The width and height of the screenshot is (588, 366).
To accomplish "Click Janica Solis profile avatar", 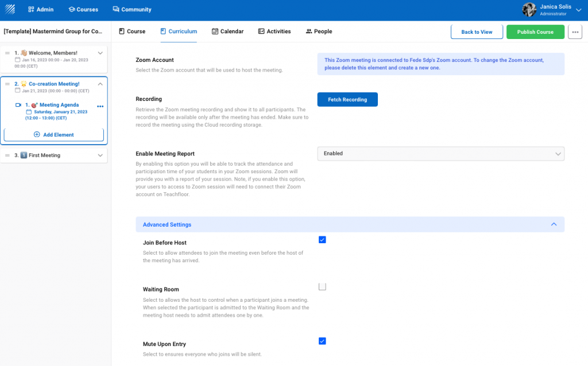I will pyautogui.click(x=529, y=10).
